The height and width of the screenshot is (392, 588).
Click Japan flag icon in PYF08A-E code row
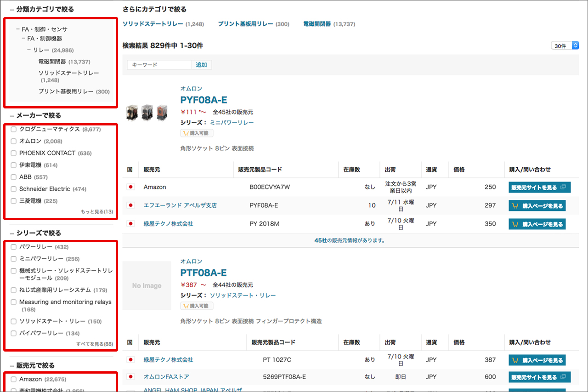(130, 205)
